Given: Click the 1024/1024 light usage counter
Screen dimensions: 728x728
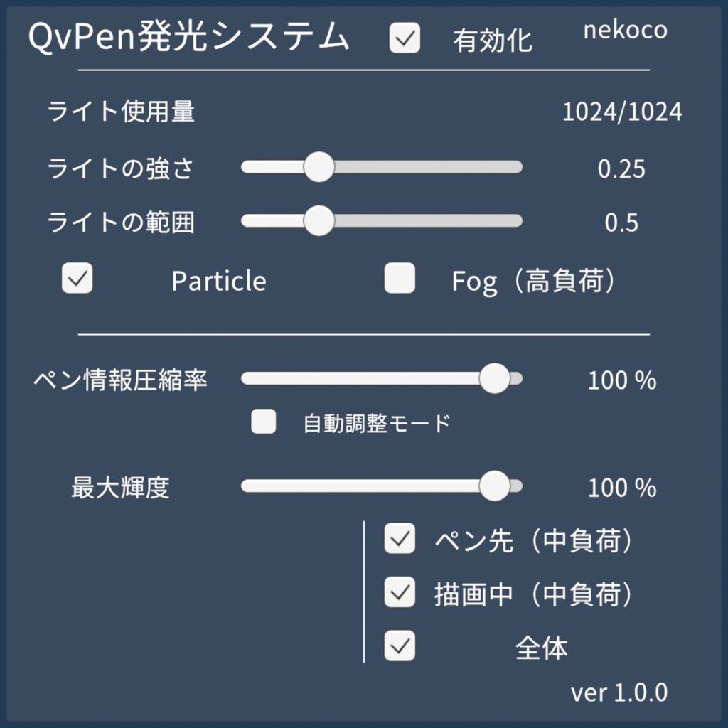Looking at the screenshot, I should coord(622,112).
